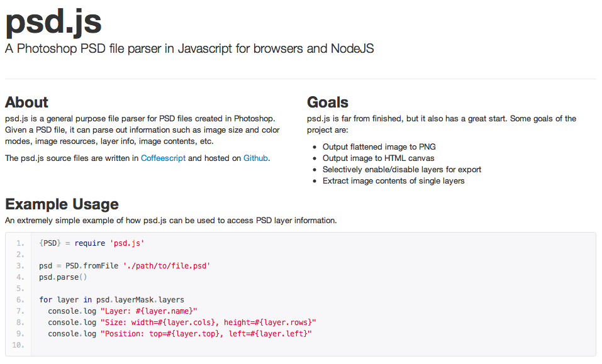This screenshot has height=364, width=602.
Task: Open the Coffeescript link
Action: (163, 158)
